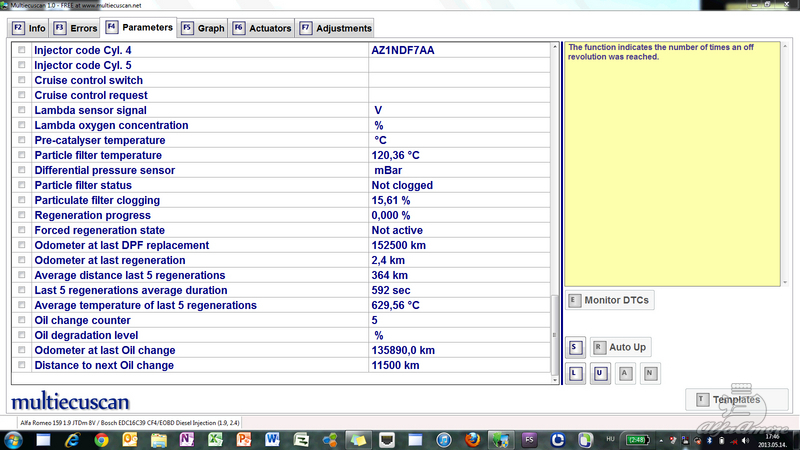The width and height of the screenshot is (800, 450).
Task: Open Outlook from the taskbar
Action: pyautogui.click(x=130, y=440)
